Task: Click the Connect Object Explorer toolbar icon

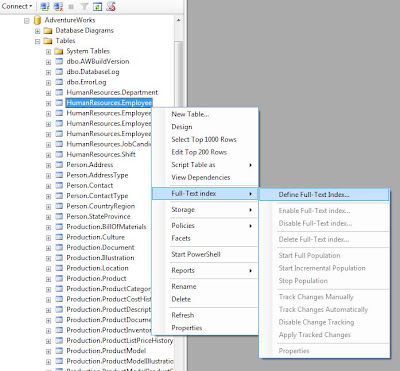Action: click(45, 6)
